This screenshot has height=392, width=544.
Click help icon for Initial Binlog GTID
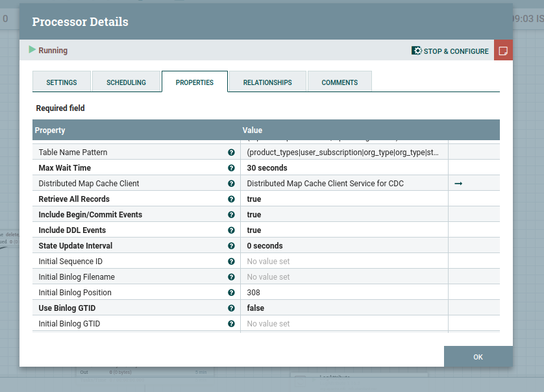pyautogui.click(x=231, y=324)
